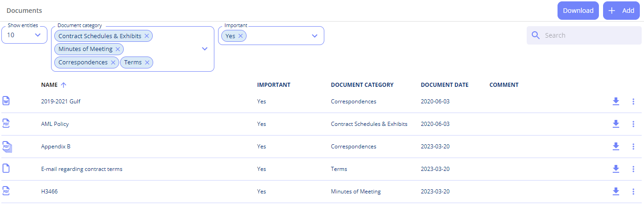Expand the Document category dropdown arrow
This screenshot has width=644, height=204.
point(205,49)
